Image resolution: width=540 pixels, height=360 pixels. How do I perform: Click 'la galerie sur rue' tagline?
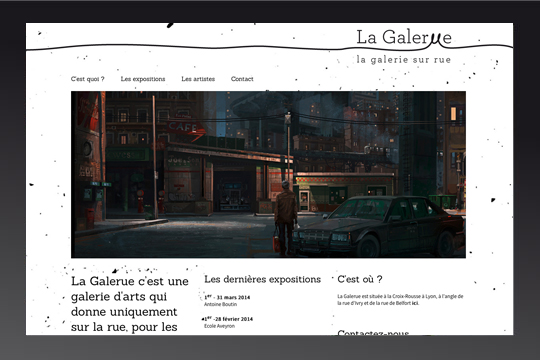coord(404,60)
